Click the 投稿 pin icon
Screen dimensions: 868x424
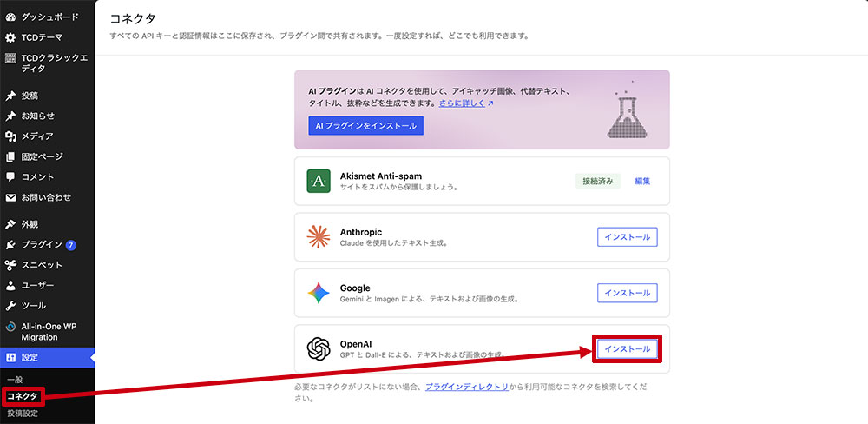coord(10,96)
